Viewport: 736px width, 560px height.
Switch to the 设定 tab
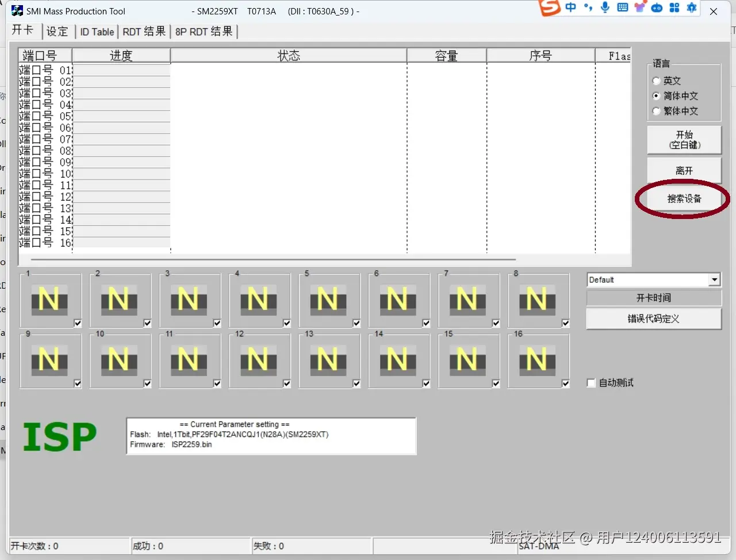point(57,32)
